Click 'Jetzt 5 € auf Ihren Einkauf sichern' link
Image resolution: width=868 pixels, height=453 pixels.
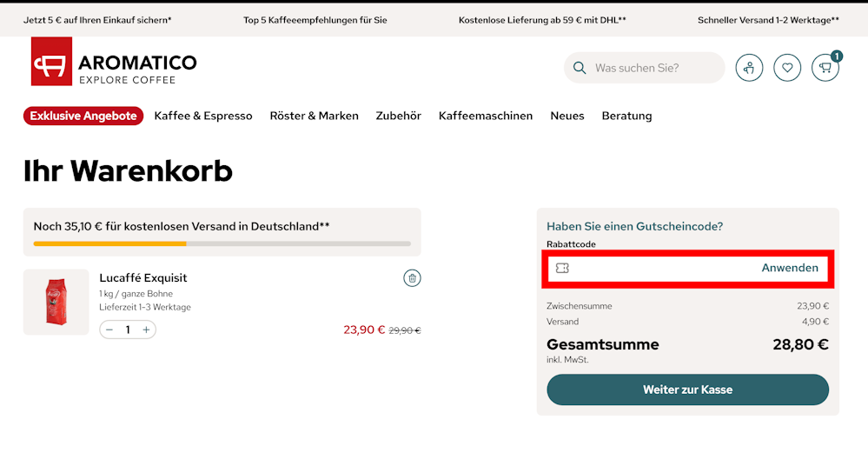click(x=97, y=20)
